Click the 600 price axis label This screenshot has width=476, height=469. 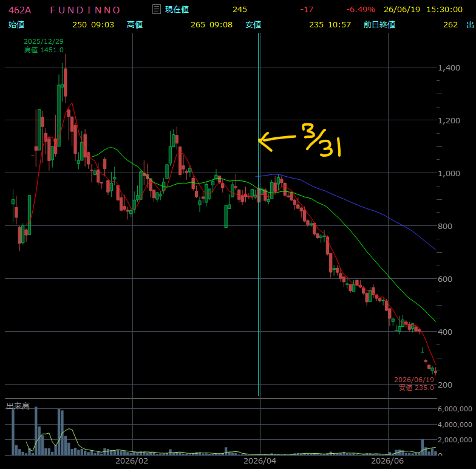click(445, 279)
